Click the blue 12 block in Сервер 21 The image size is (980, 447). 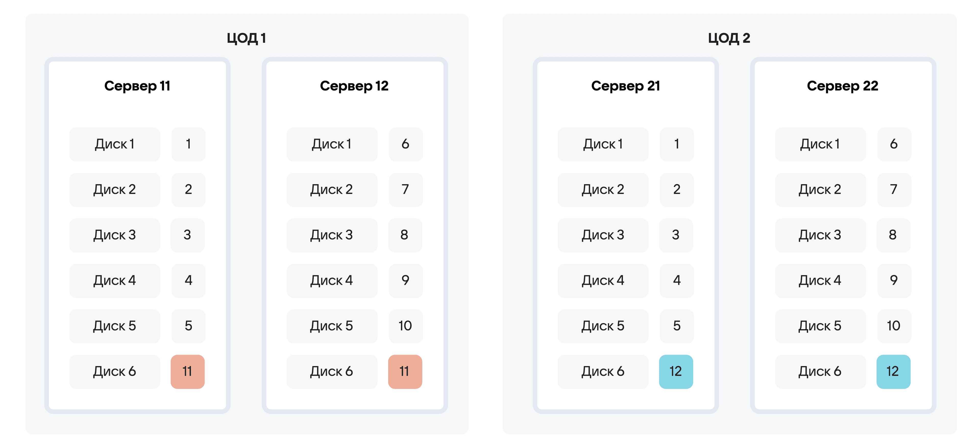click(676, 372)
